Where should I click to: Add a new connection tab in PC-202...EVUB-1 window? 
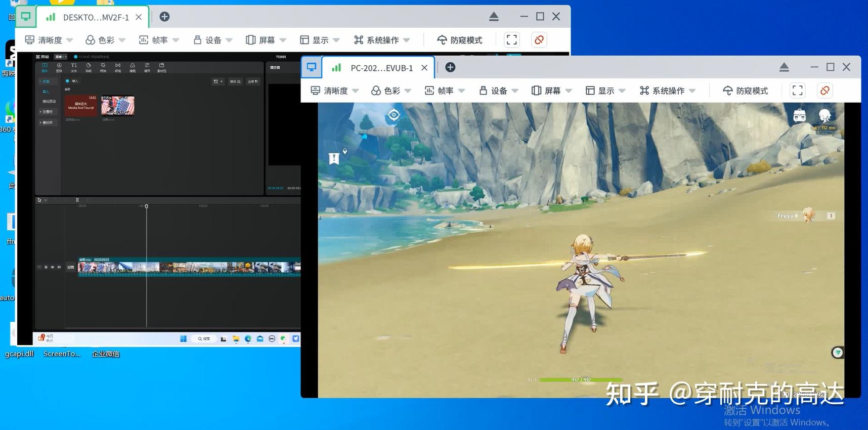pos(450,67)
